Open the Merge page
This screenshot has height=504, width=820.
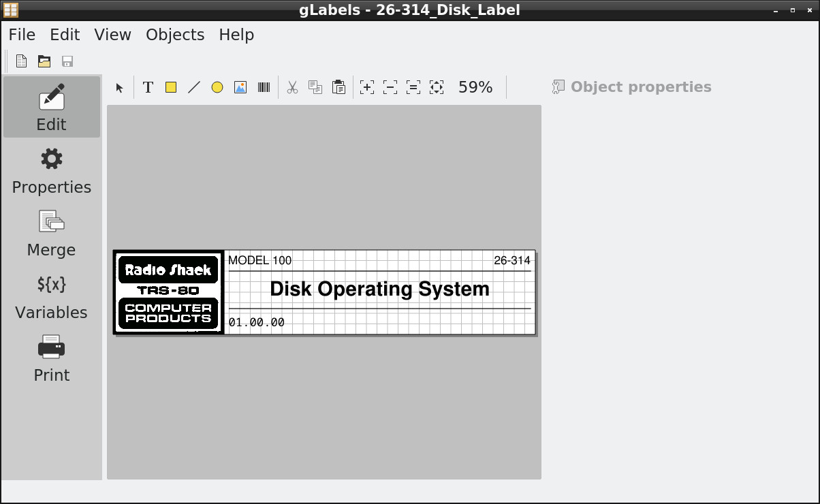pos(52,233)
